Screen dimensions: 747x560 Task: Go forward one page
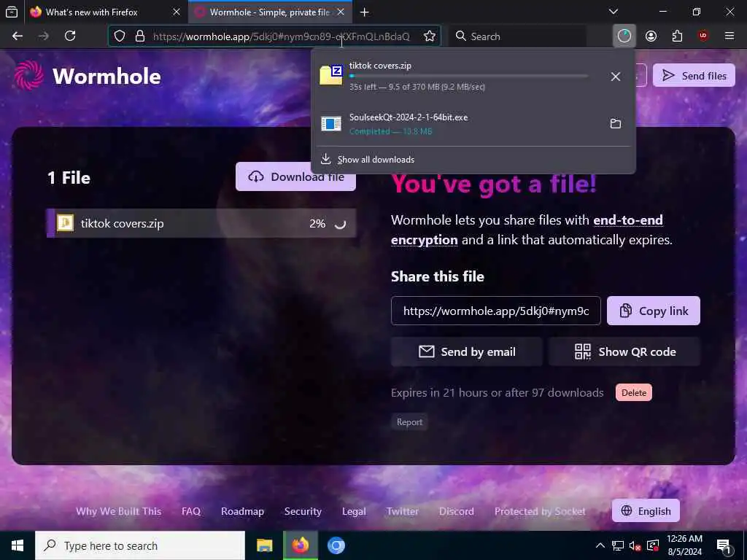(44, 36)
